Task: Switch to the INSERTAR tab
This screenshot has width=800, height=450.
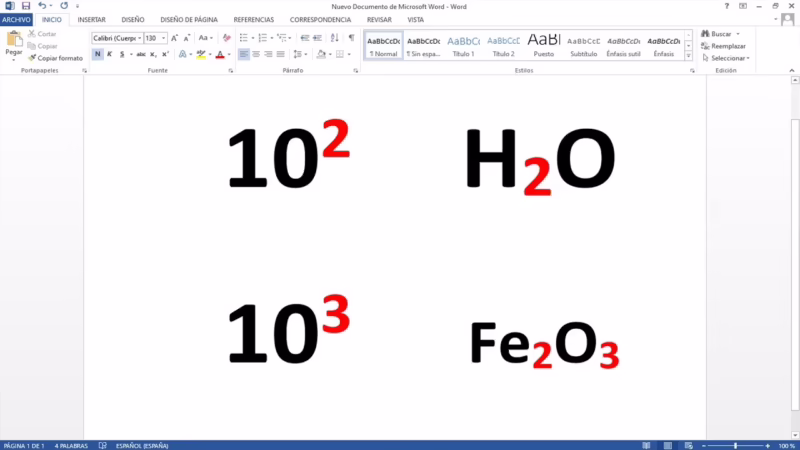Action: [x=91, y=19]
